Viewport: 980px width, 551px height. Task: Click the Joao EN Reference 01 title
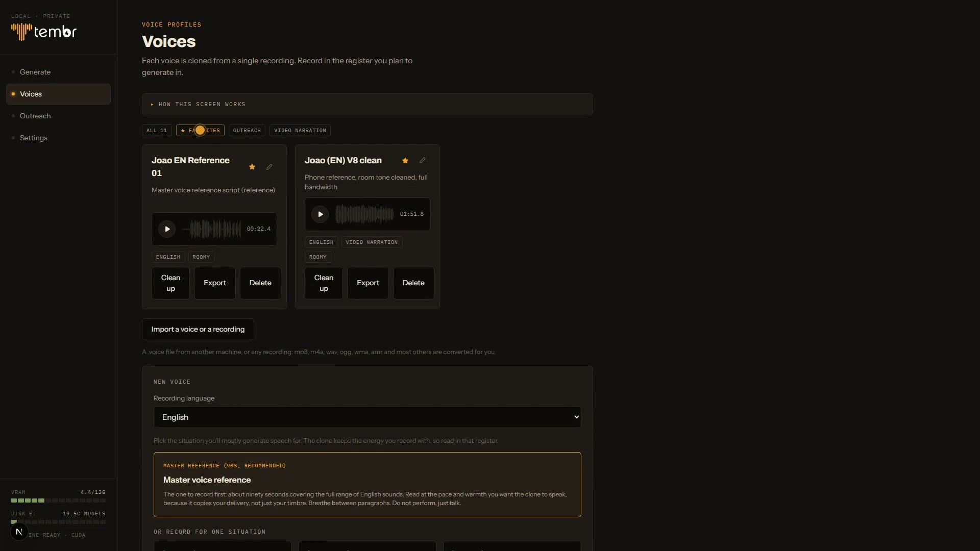point(190,167)
